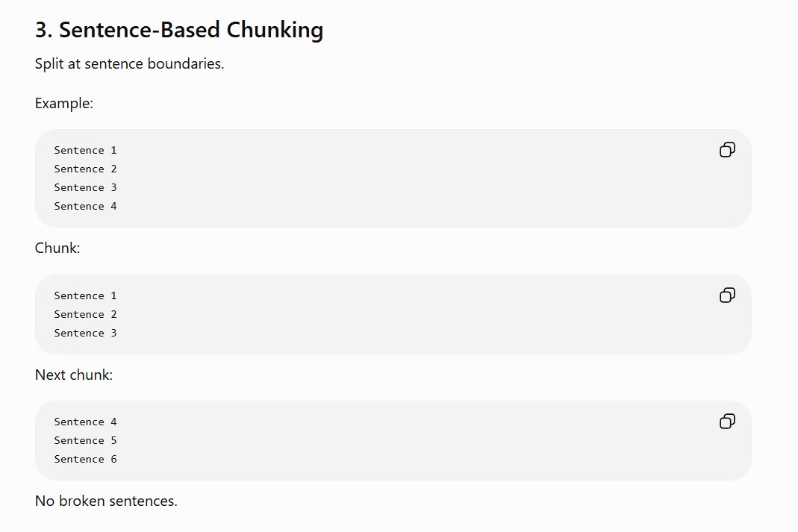Screen dimensions: 798x532
Task: Click 'Sentence 3' in the Chunk block
Action: click(x=86, y=333)
